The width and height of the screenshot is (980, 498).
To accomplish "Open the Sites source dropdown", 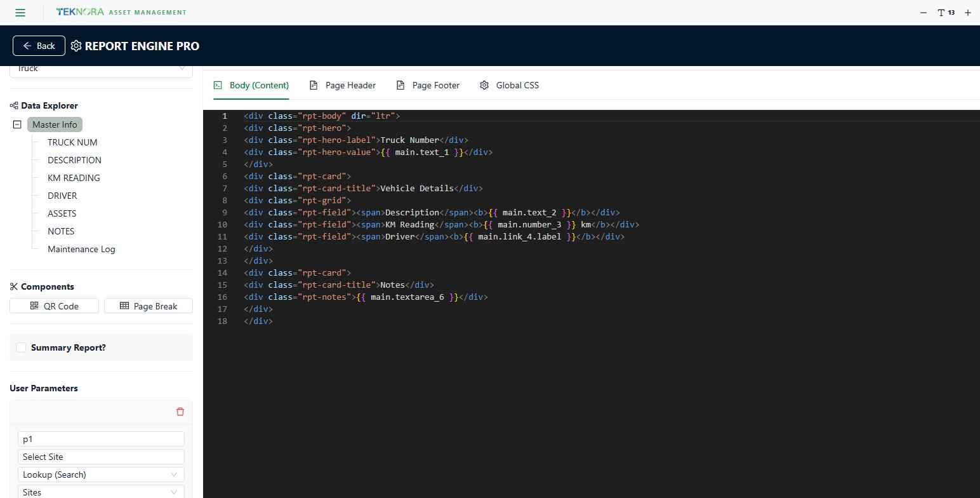I will (x=101, y=492).
